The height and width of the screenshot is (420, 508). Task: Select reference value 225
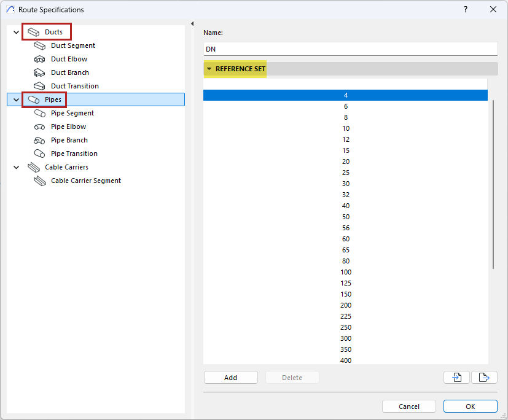(x=345, y=316)
